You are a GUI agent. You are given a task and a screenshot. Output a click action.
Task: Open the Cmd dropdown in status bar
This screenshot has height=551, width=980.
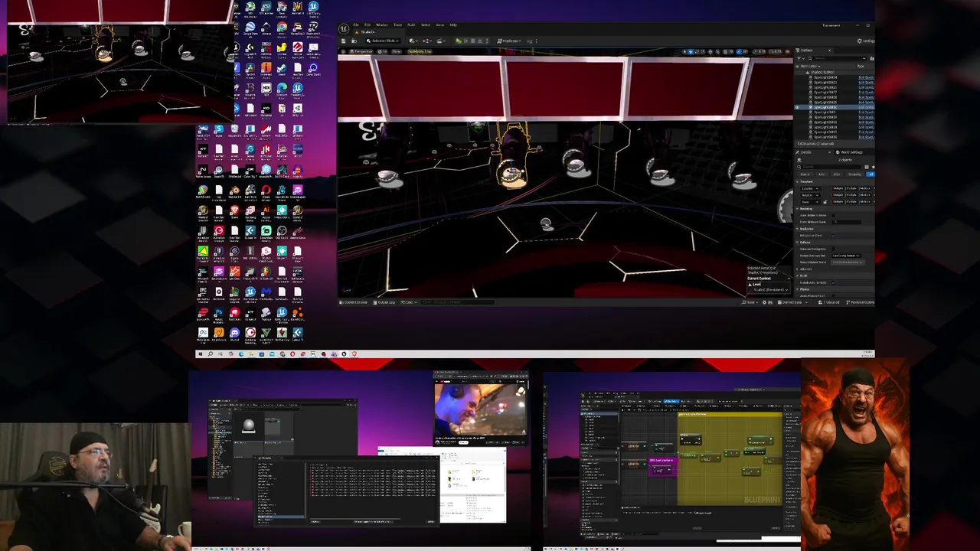(x=409, y=302)
